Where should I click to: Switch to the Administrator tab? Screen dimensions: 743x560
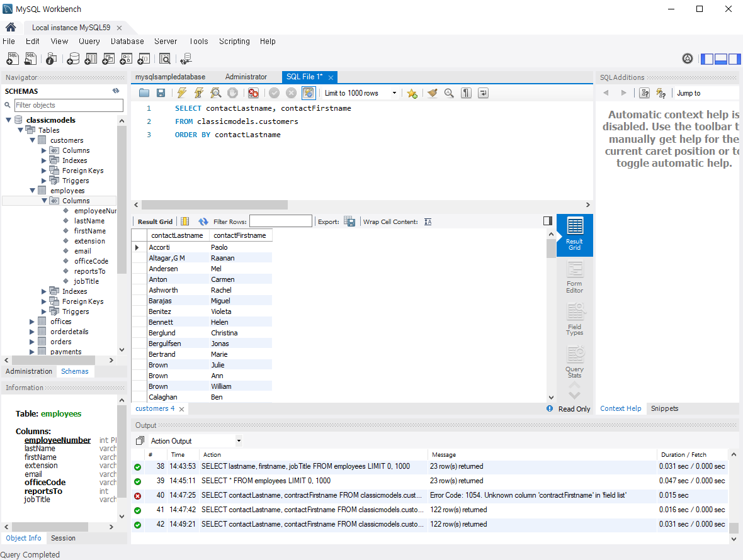click(246, 77)
